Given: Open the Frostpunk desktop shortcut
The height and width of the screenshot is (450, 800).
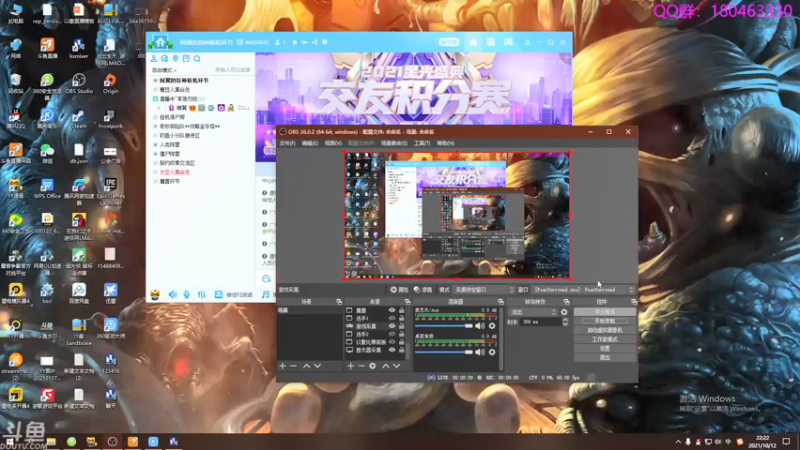Looking at the screenshot, I should click(x=110, y=118).
